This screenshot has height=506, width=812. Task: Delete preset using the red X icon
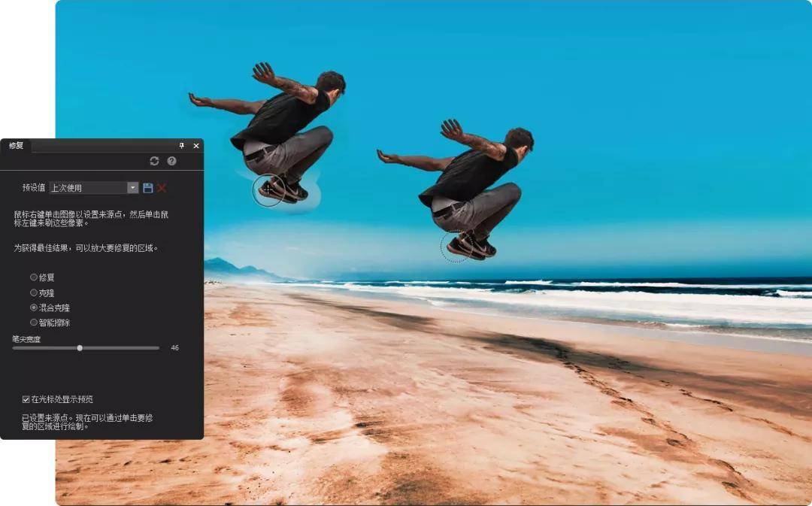162,188
